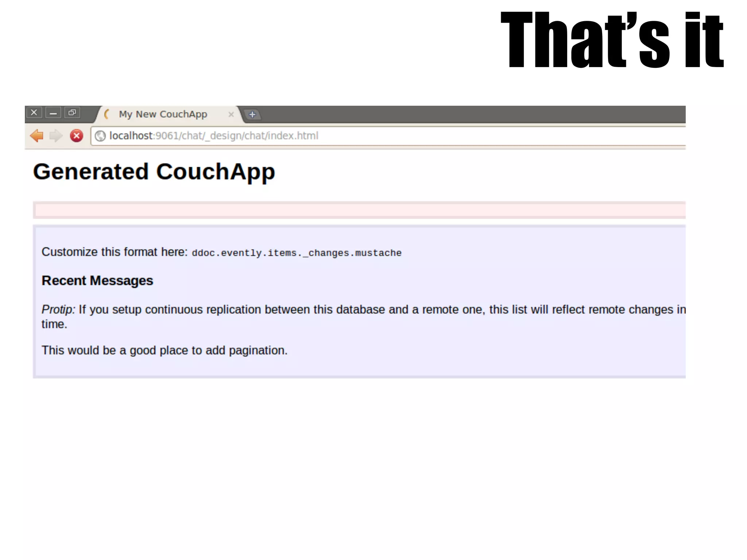
Task: Click the That's it slide title
Action: pos(612,40)
